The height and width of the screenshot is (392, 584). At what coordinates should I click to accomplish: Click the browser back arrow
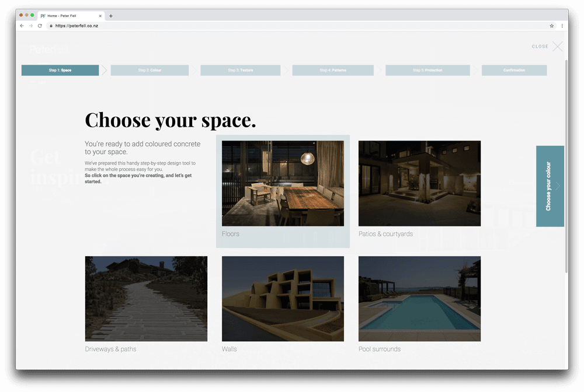(x=22, y=26)
